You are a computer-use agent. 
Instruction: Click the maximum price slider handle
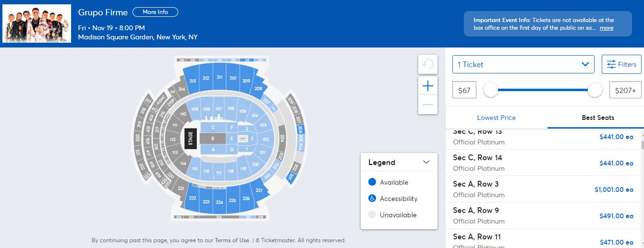coord(595,90)
